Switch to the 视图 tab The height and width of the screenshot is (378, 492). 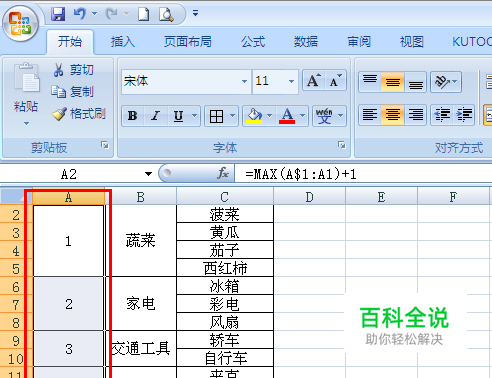(x=412, y=42)
